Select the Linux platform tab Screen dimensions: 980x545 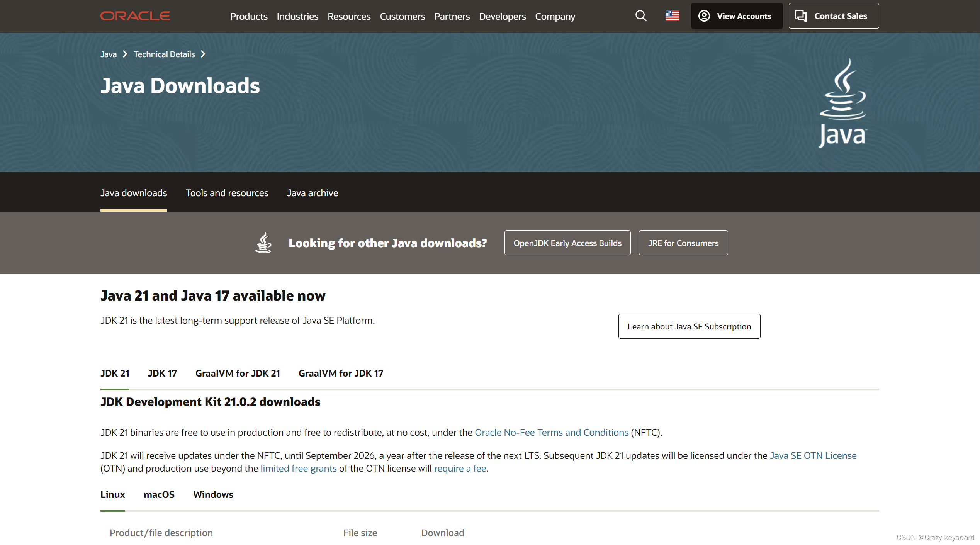pyautogui.click(x=113, y=494)
